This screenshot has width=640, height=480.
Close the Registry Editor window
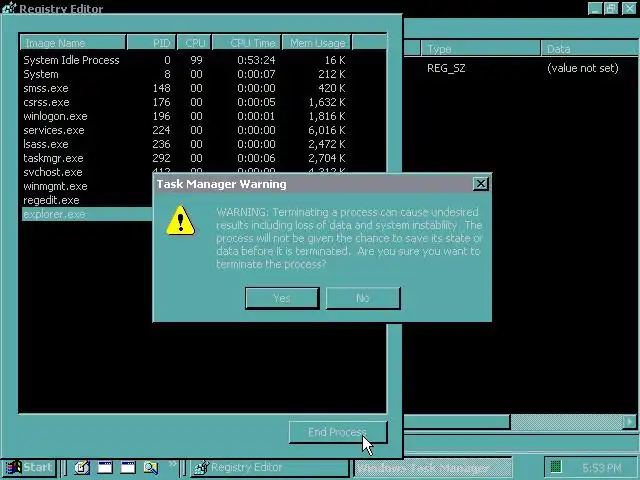pos(629,9)
